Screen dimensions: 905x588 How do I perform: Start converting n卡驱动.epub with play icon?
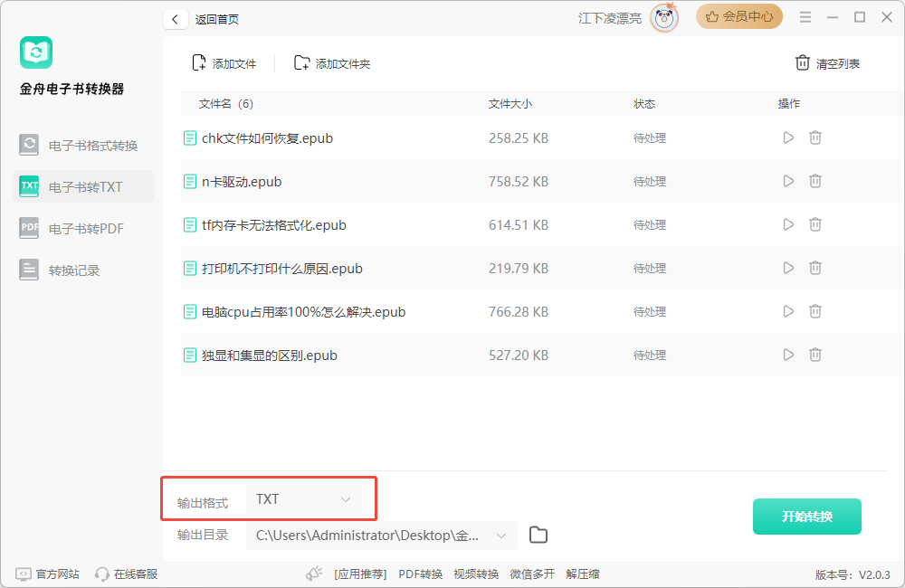788,181
